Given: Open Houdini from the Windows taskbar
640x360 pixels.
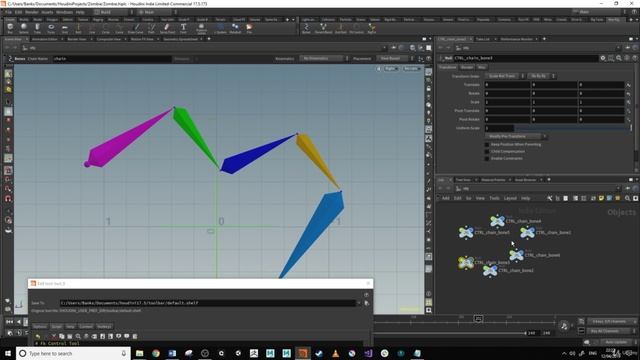Looking at the screenshot, I should tap(302, 353).
